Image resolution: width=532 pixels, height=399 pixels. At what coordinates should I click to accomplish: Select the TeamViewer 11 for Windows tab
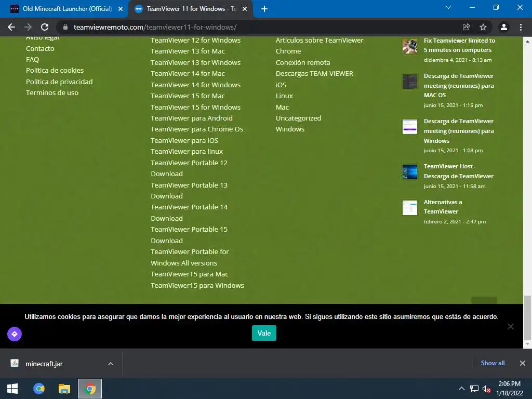[190, 9]
